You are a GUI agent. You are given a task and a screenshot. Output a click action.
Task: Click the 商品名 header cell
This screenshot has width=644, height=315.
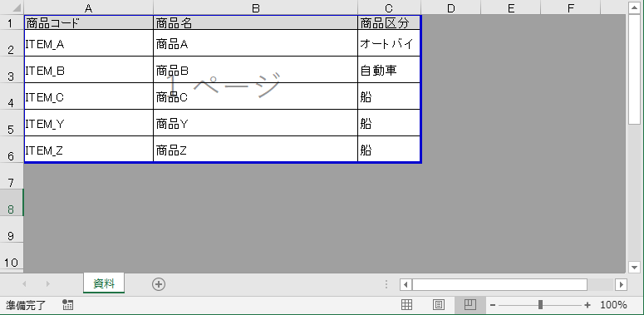point(255,22)
